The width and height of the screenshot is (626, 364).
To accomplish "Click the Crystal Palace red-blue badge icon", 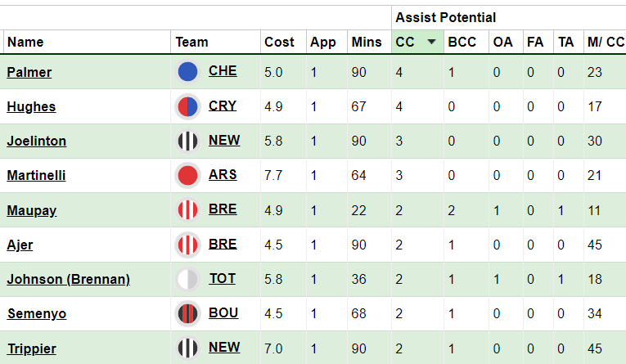I will (x=187, y=106).
